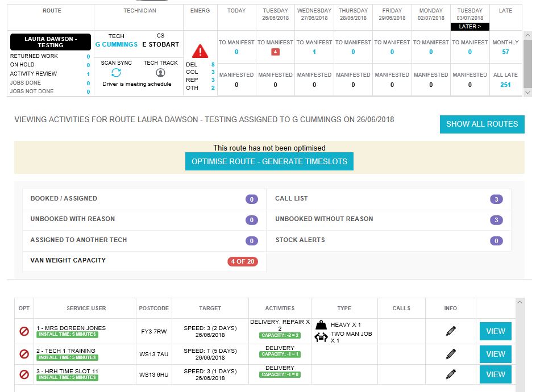The width and height of the screenshot is (536, 392).
Task: Open the Assigned To Another Tech row
Action: point(144,241)
